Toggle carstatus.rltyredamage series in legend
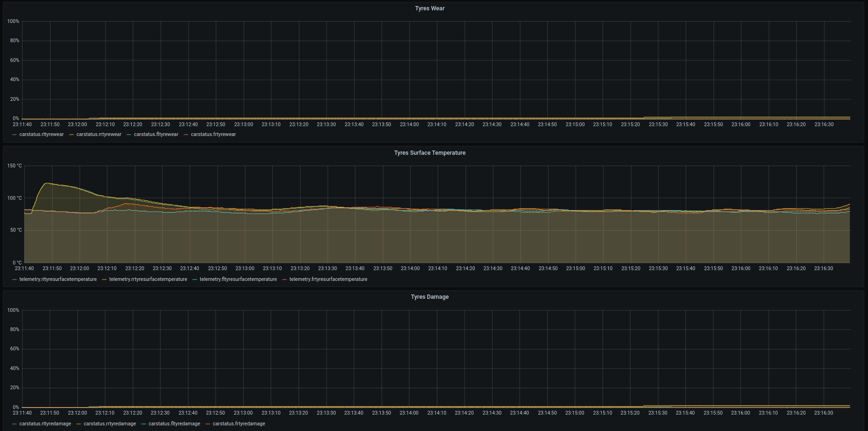The width and height of the screenshot is (868, 431). [45, 424]
